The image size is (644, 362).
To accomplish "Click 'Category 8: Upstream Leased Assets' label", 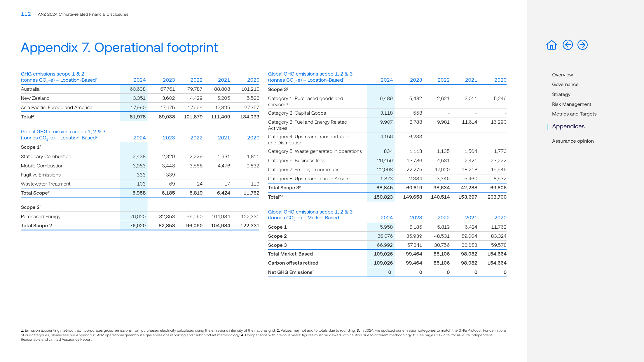I will click(x=309, y=179).
